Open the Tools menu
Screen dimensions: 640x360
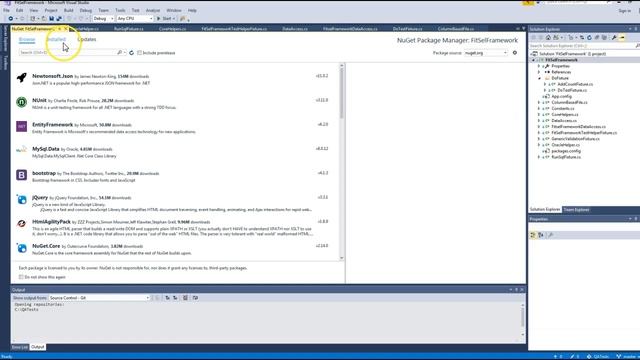[120, 10]
